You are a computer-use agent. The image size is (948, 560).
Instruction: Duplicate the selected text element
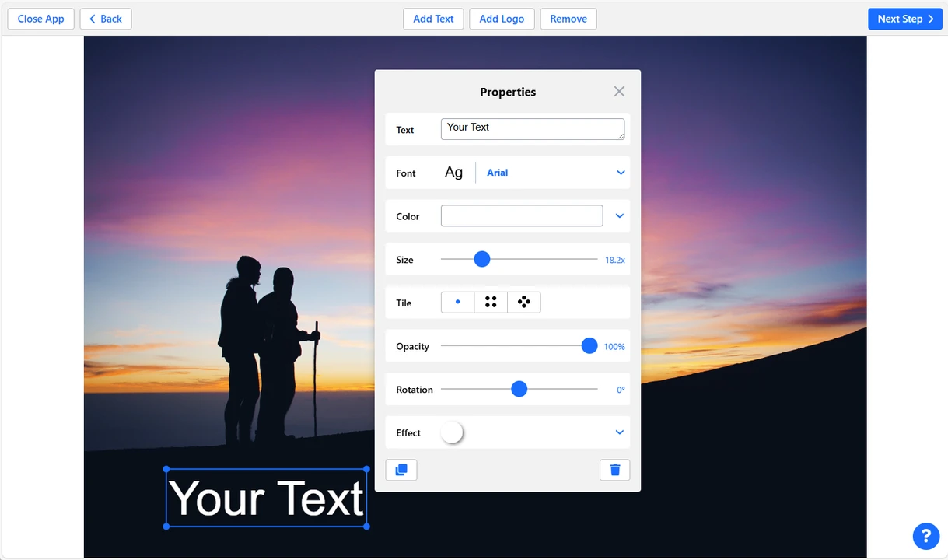coord(401,470)
